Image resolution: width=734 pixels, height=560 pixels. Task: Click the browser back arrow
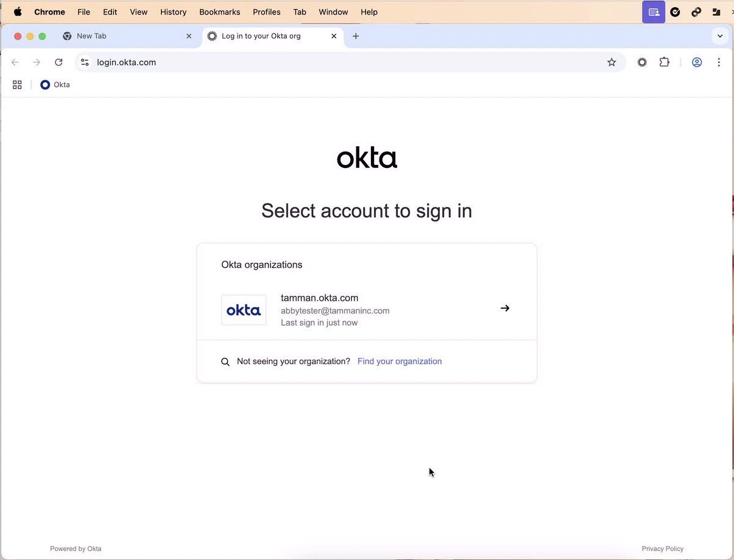15,62
